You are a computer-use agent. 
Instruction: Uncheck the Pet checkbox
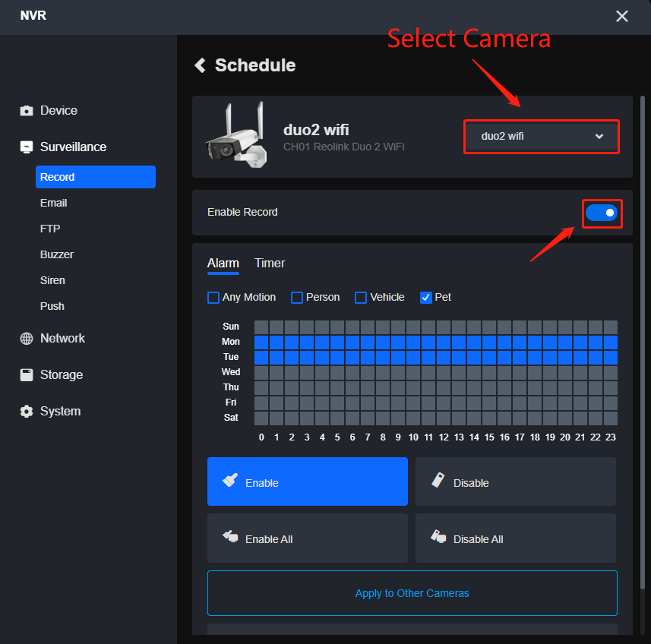425,298
